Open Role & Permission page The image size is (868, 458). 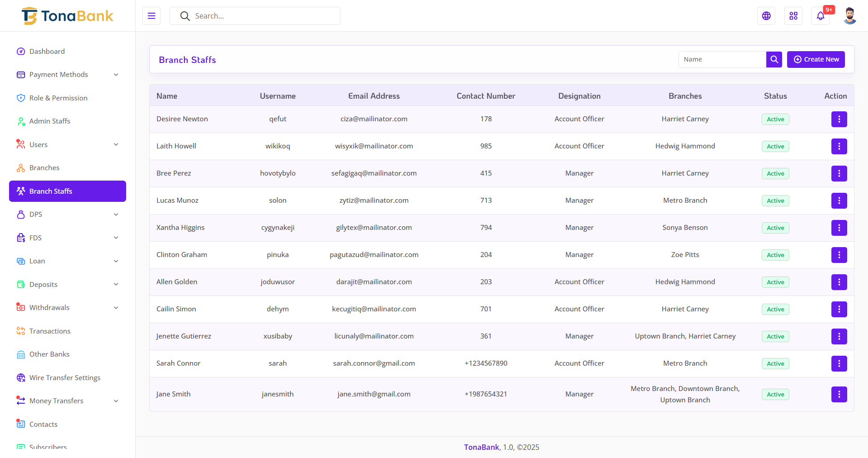click(58, 98)
